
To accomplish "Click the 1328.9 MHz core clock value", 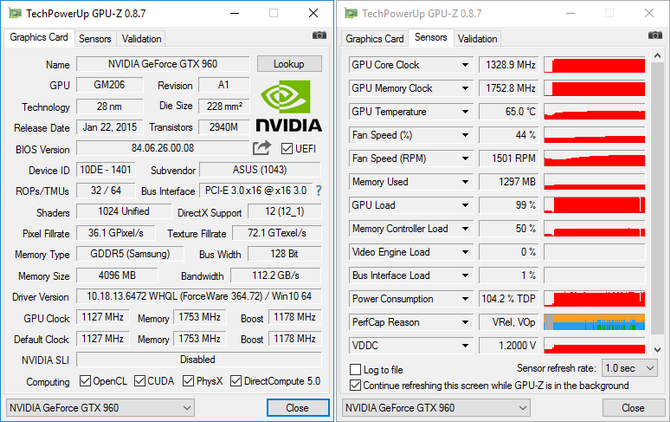I will tap(509, 65).
